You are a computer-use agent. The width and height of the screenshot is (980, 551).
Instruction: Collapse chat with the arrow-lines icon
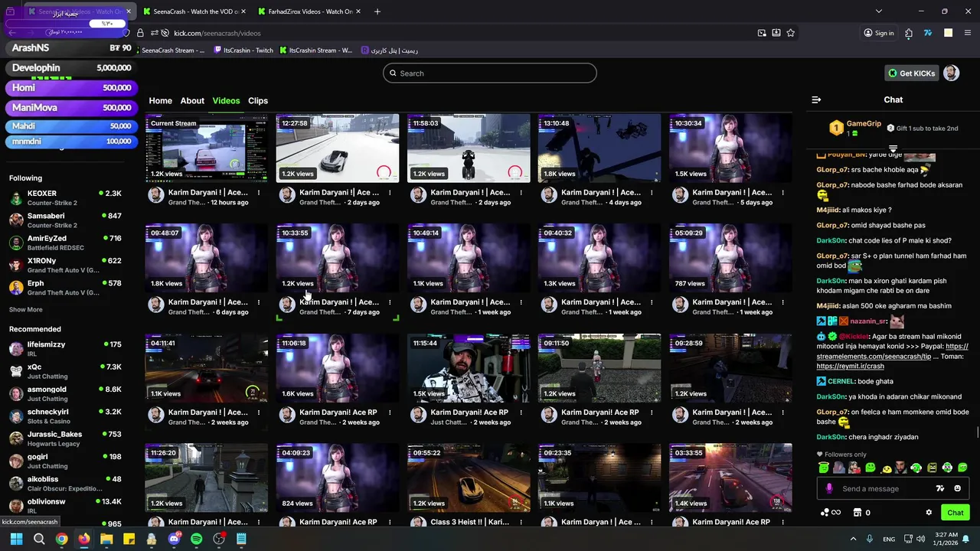816,99
